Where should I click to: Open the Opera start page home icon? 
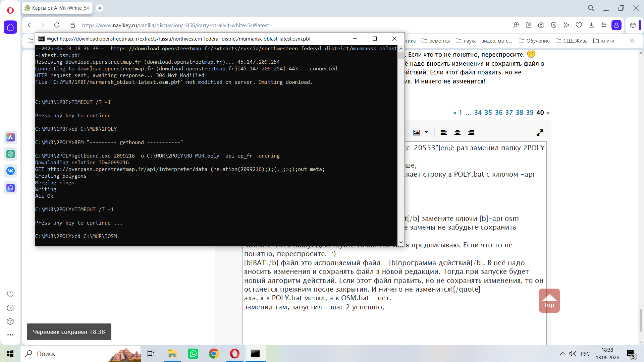point(10,27)
